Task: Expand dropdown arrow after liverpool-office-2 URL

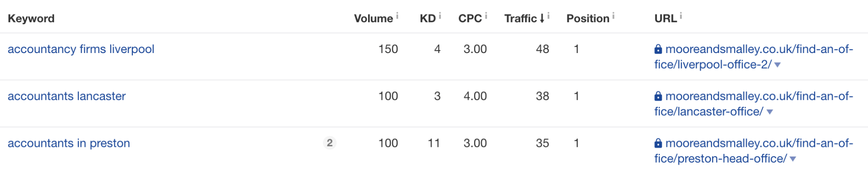Action: pyautogui.click(x=777, y=65)
